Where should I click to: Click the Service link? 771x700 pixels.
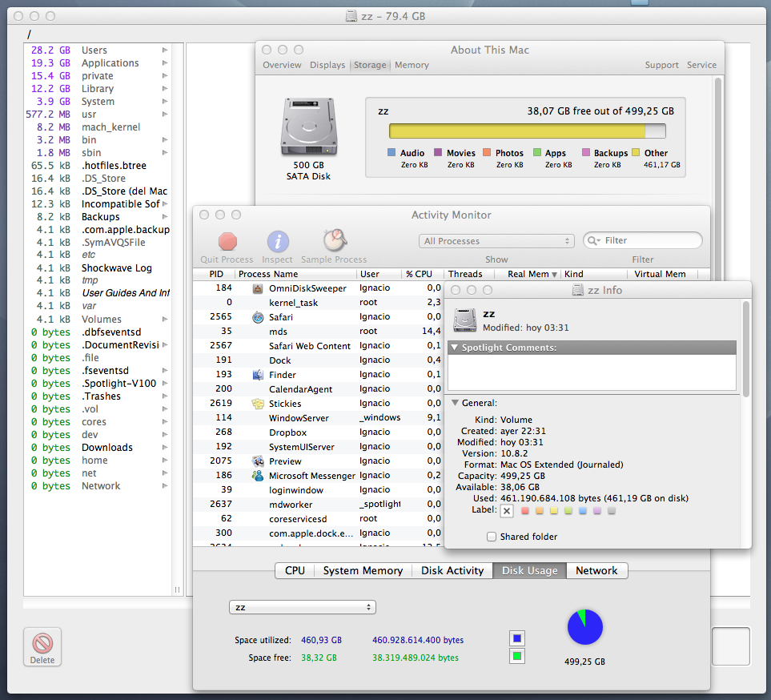pyautogui.click(x=701, y=65)
